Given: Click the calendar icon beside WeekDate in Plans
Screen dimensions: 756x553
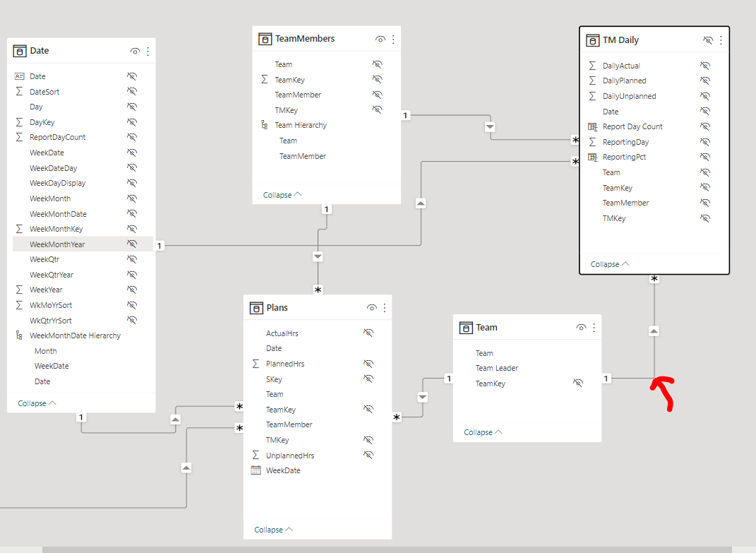Looking at the screenshot, I should pos(256,470).
